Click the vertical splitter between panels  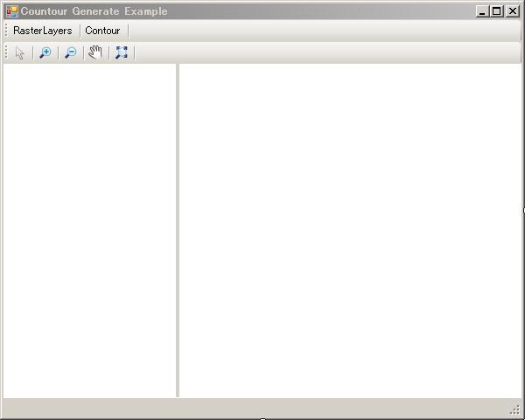[178, 229]
